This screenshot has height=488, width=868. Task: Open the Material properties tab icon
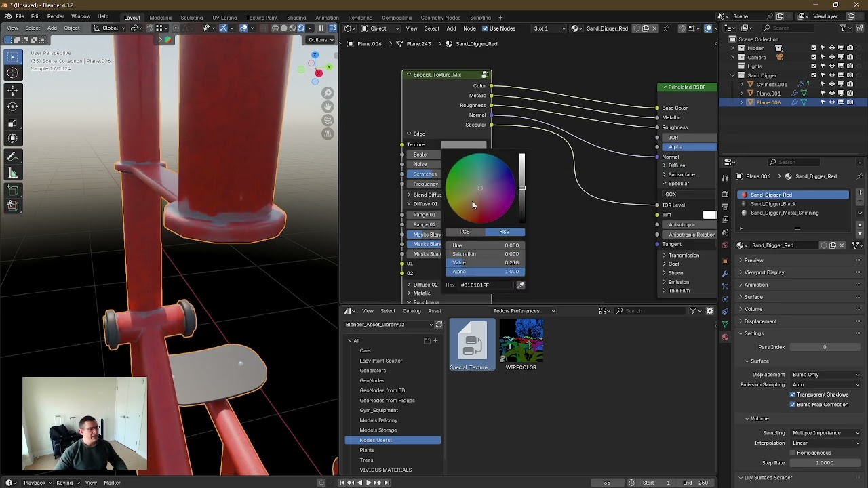(725, 337)
